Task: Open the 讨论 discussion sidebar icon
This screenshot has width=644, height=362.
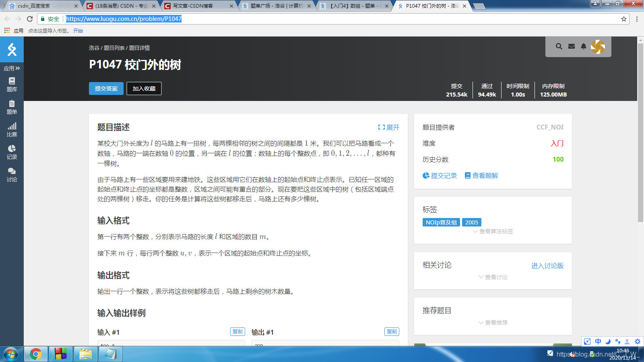Action: pos(12,175)
